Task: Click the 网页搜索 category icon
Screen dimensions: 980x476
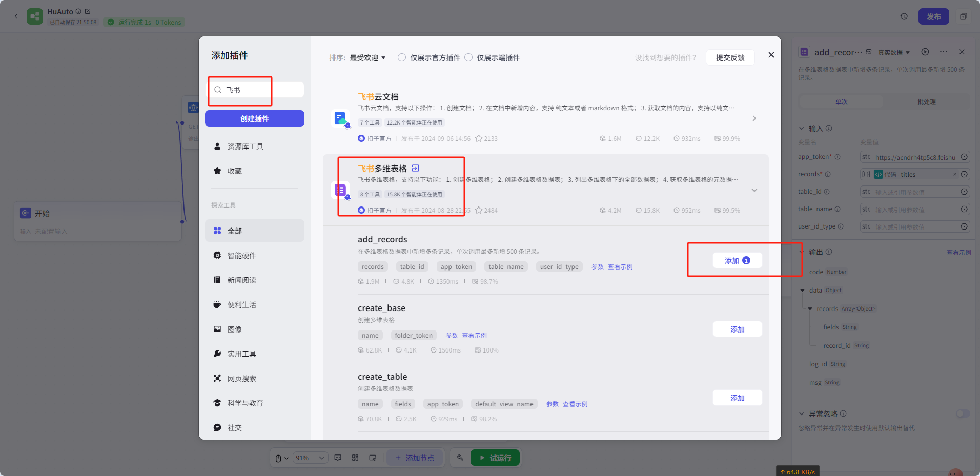Action: point(217,378)
